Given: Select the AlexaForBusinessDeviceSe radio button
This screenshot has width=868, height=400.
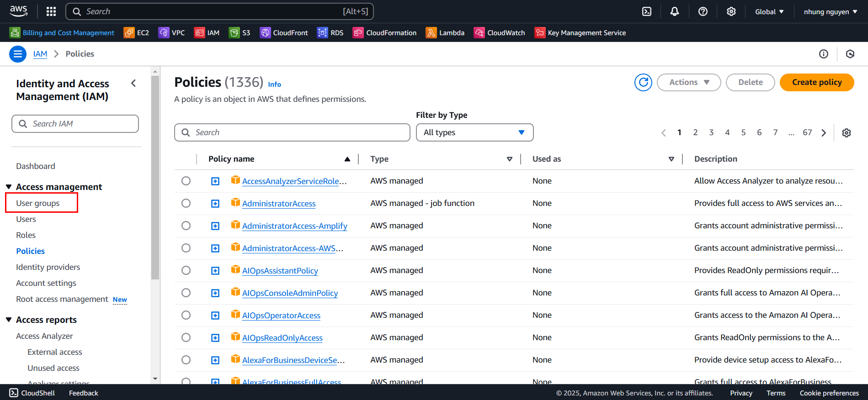Looking at the screenshot, I should click(x=186, y=360).
